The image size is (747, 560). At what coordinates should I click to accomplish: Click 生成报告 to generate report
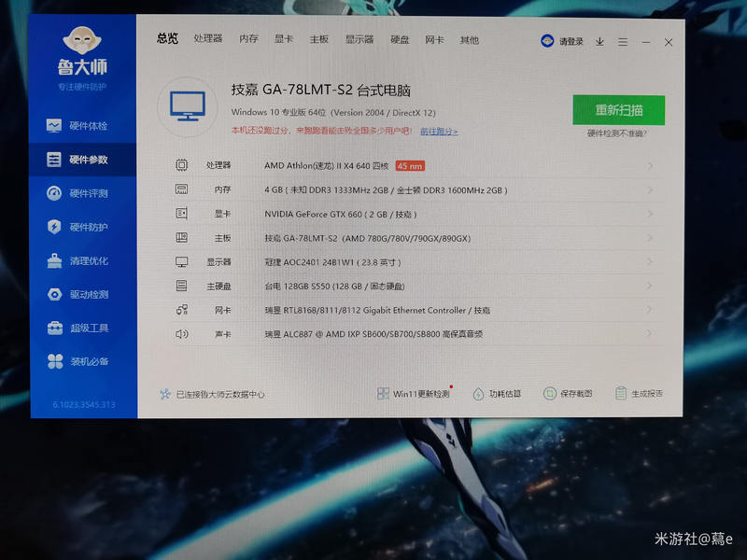(x=639, y=393)
